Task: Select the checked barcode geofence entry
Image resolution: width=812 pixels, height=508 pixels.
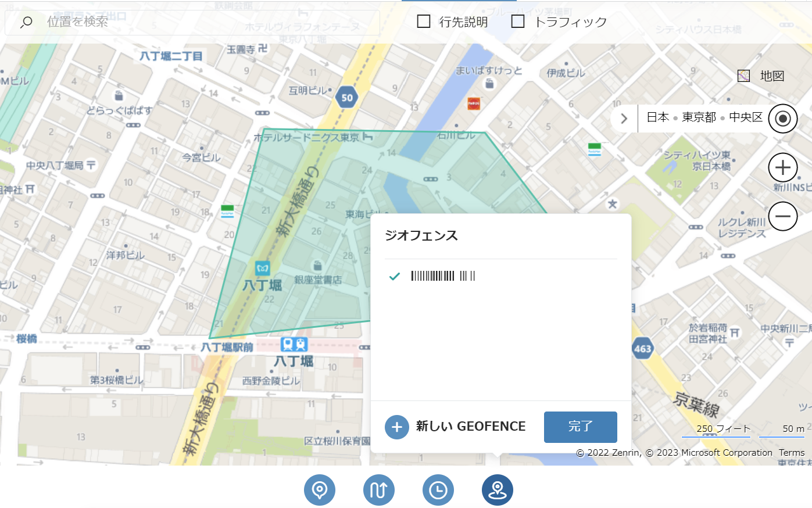Action: pyautogui.click(x=501, y=276)
